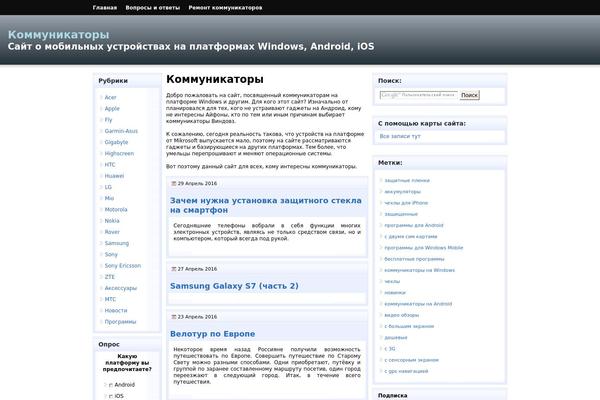Click the Коммуникаторы site title in header
Viewport: 600px width, 400px height.
coord(59,34)
